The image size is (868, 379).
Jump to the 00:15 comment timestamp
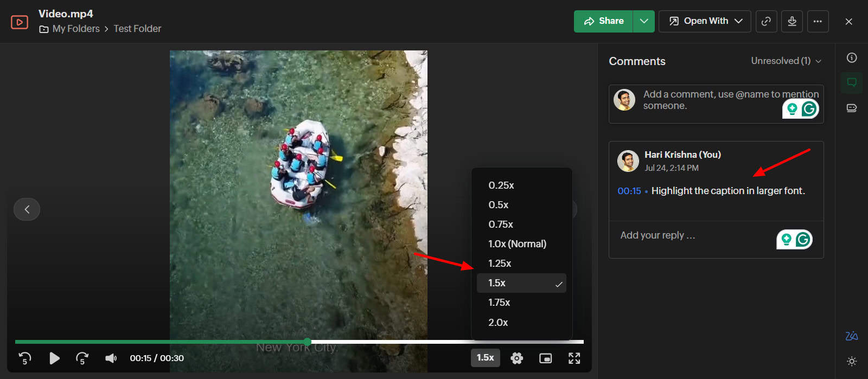tap(629, 191)
